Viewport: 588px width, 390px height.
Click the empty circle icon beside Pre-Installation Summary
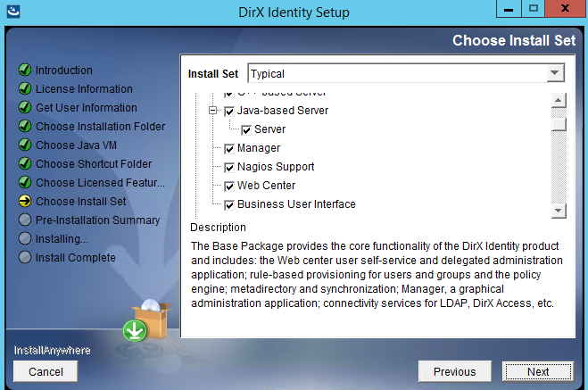point(25,220)
